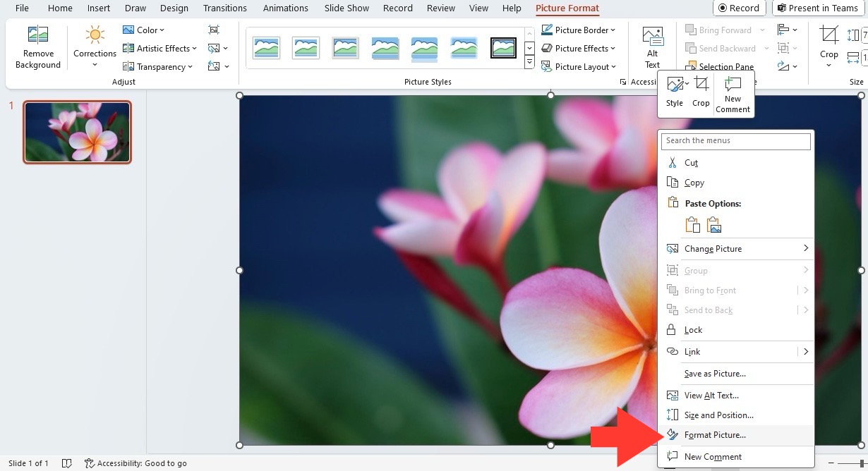This screenshot has width=868, height=471.
Task: Click the Remove Background icon
Action: (x=37, y=48)
